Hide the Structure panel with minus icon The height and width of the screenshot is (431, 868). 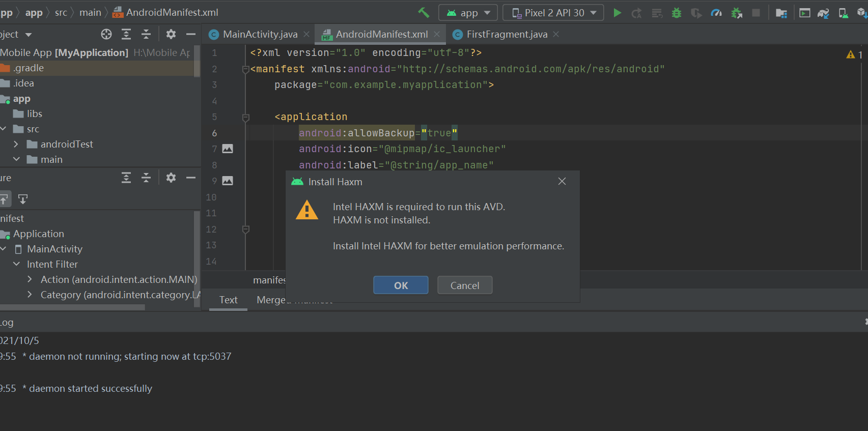(x=191, y=178)
